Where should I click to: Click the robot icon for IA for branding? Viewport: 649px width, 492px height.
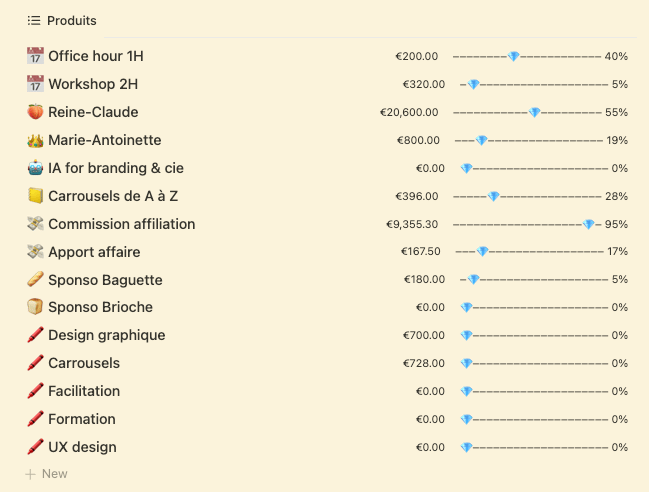(35, 168)
